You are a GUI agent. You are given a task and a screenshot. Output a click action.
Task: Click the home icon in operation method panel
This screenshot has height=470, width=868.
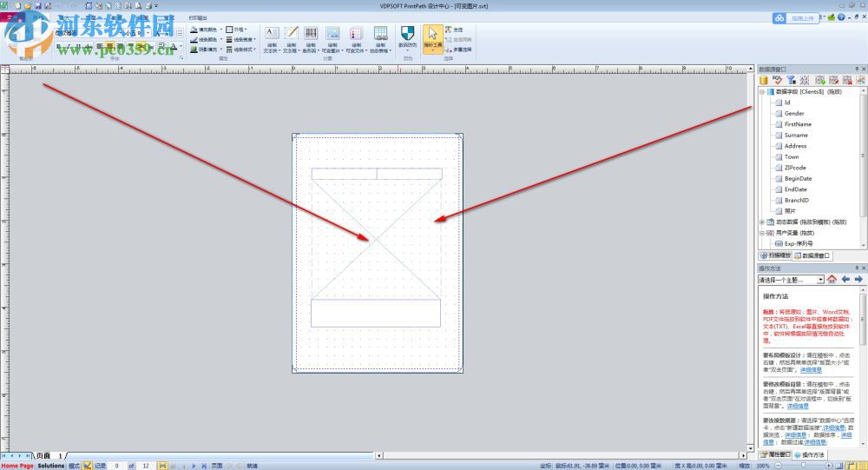(832, 280)
